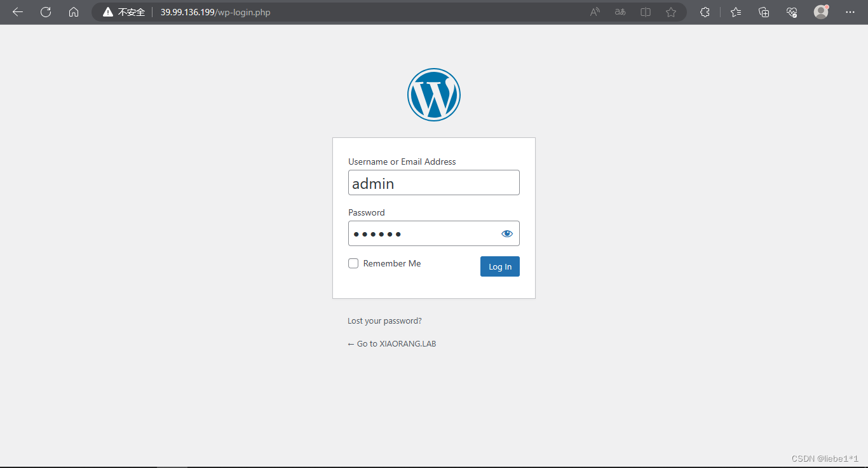Click the translate page icon
Screen dimensions: 868x468
pos(620,12)
